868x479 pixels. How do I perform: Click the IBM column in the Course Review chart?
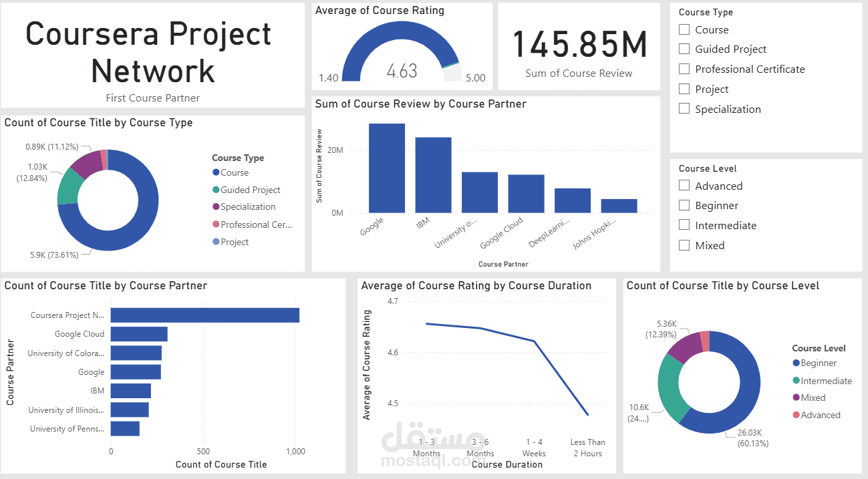[x=433, y=175]
